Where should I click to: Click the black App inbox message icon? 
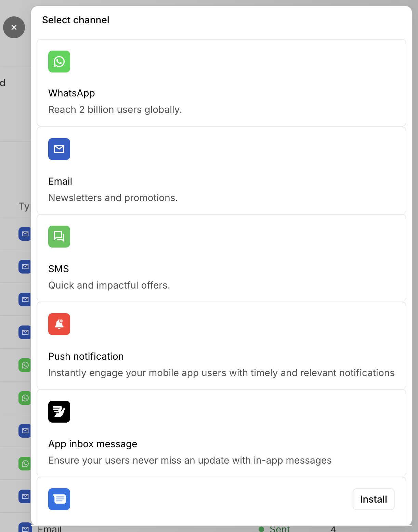point(59,412)
